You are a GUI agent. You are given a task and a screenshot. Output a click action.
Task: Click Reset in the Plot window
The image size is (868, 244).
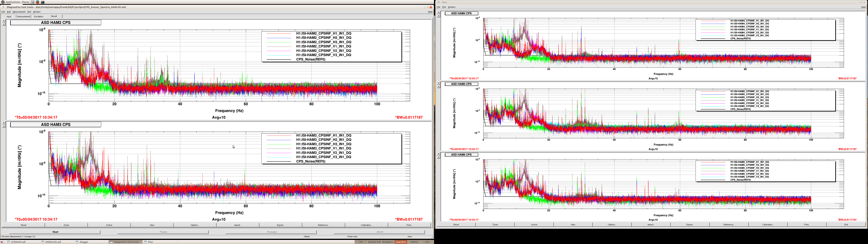(x=456, y=225)
